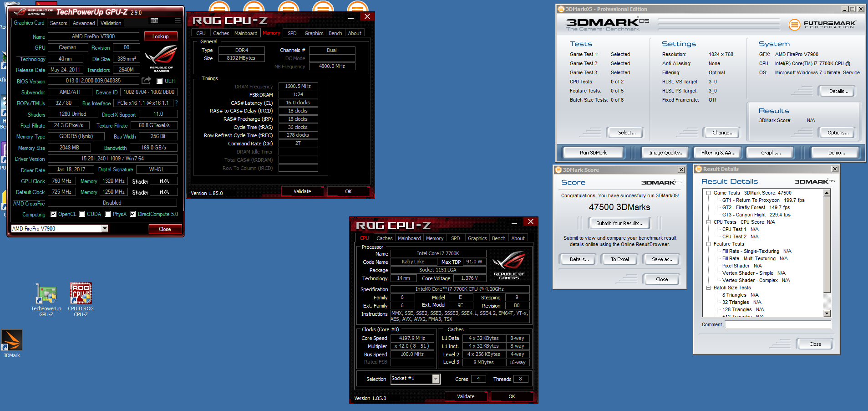Open the 3DMark desktop shortcut icon
868x411 pixels.
click(x=12, y=344)
